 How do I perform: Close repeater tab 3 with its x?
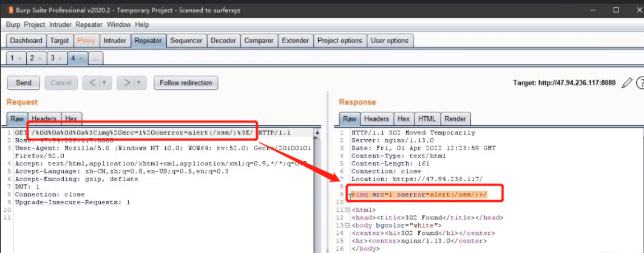pyautogui.click(x=60, y=59)
